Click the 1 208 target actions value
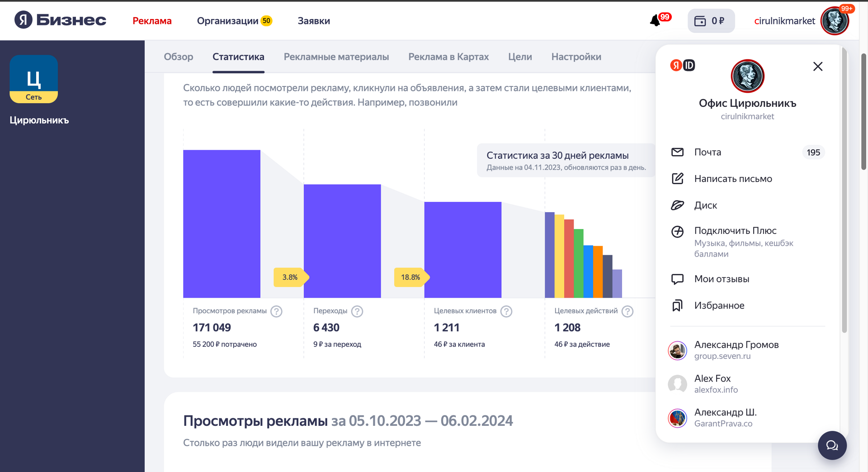This screenshot has height=472, width=868. point(567,327)
